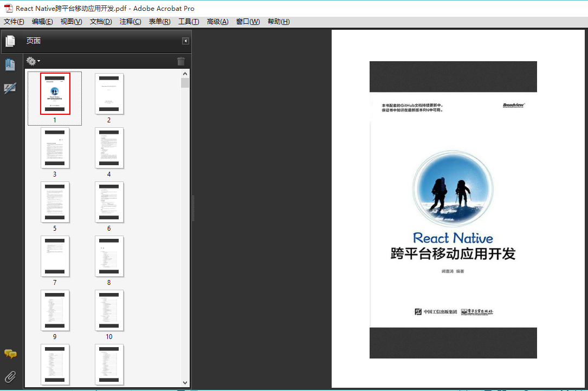Image resolution: width=588 pixels, height=391 pixels.
Task: Open the 表单(R) menu
Action: click(160, 22)
